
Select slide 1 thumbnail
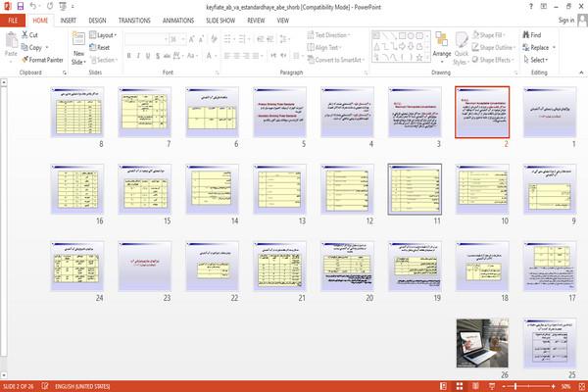(x=550, y=112)
